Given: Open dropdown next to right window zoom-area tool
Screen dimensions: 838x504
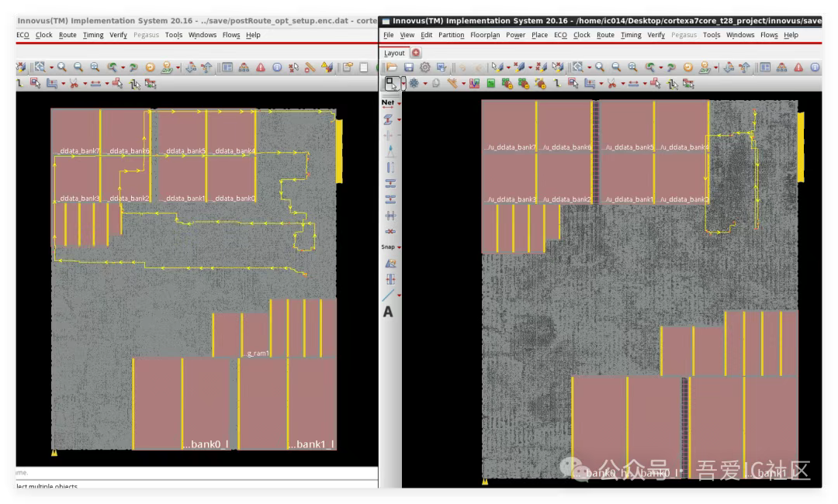Looking at the screenshot, I should (x=590, y=67).
